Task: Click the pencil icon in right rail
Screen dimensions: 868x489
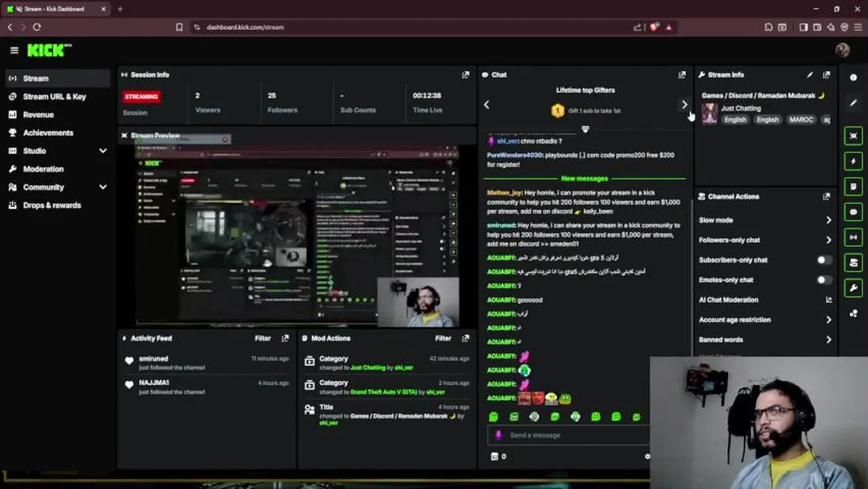Action: (854, 103)
